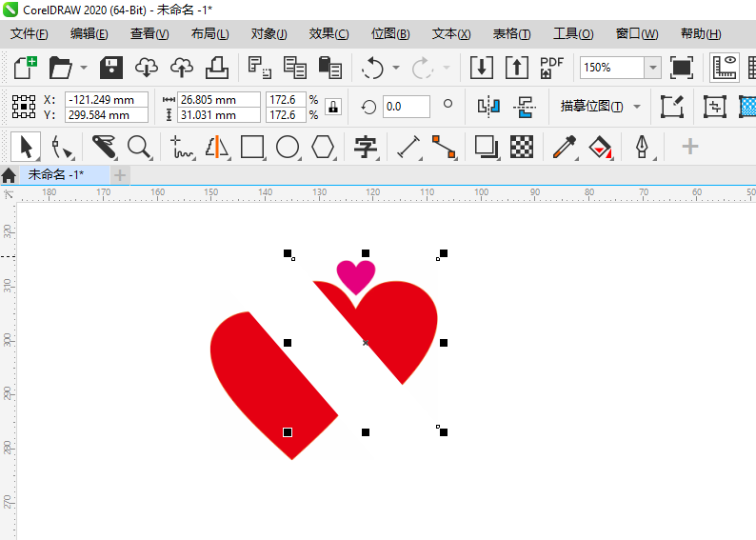Open the 文件 menu
The width and height of the screenshot is (756, 540).
[x=29, y=33]
